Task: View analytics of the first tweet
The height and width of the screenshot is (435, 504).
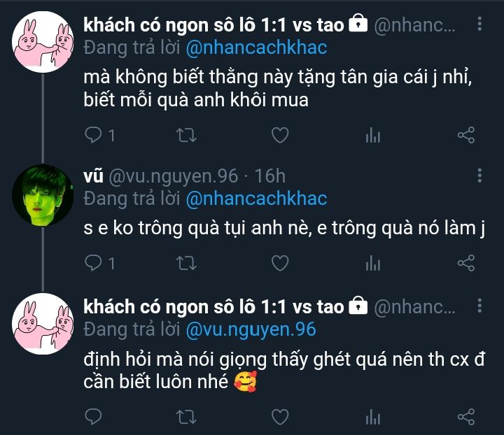Action: coord(373,135)
